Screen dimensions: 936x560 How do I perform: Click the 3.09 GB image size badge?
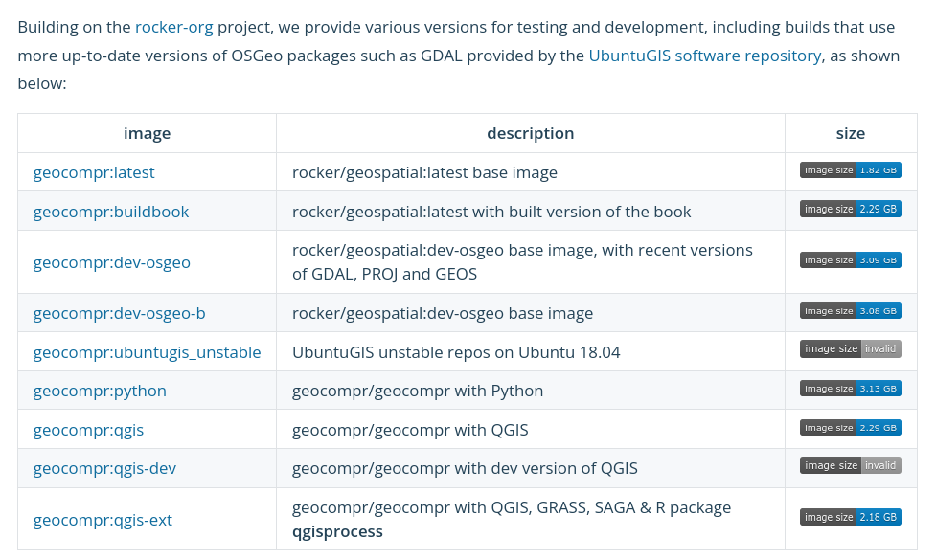850,260
